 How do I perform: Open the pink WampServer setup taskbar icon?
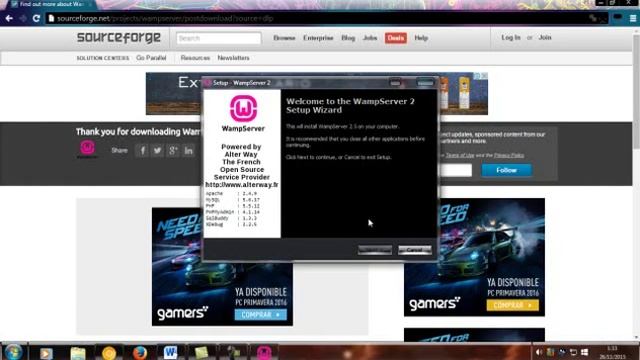point(264,352)
